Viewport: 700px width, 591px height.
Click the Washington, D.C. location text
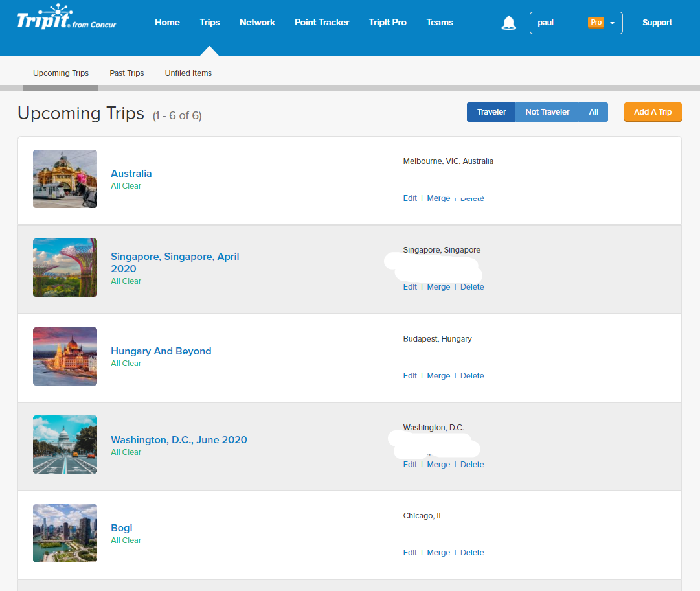[433, 428]
